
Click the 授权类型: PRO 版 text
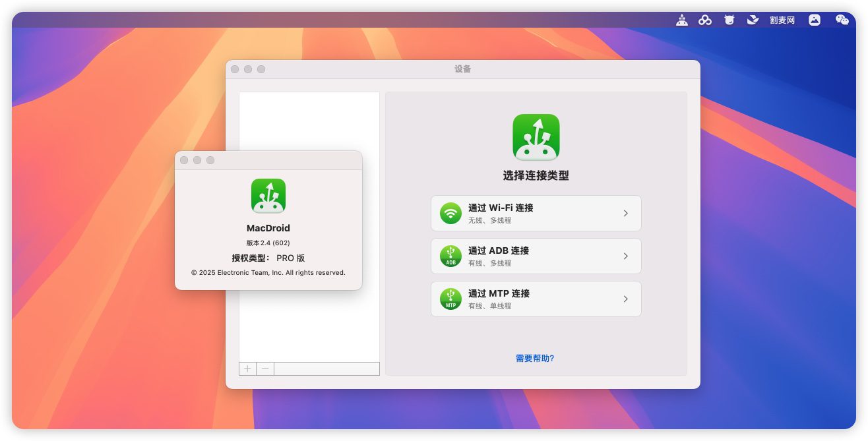point(268,258)
